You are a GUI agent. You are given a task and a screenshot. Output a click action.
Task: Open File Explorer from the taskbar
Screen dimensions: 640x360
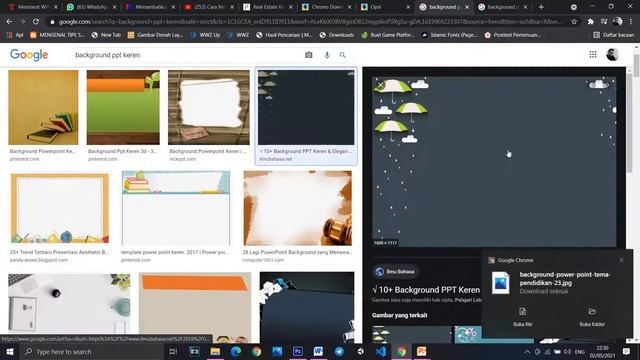(x=215, y=351)
